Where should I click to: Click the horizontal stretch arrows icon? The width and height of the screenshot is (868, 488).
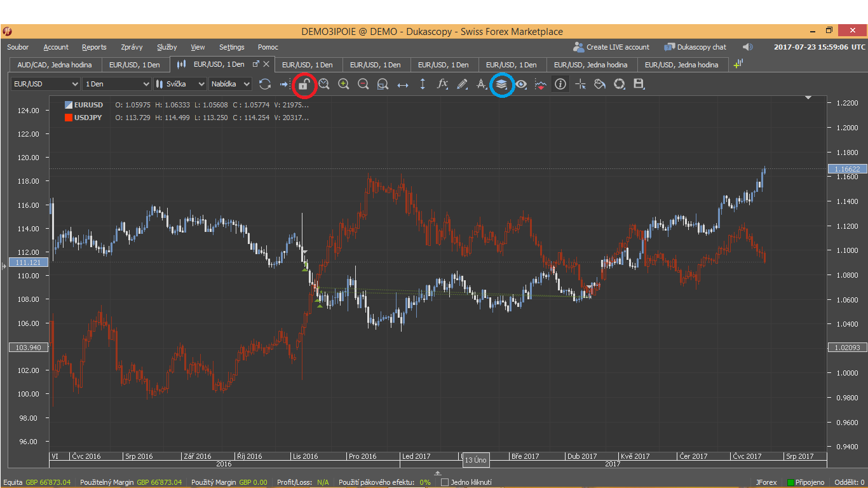pos(403,84)
